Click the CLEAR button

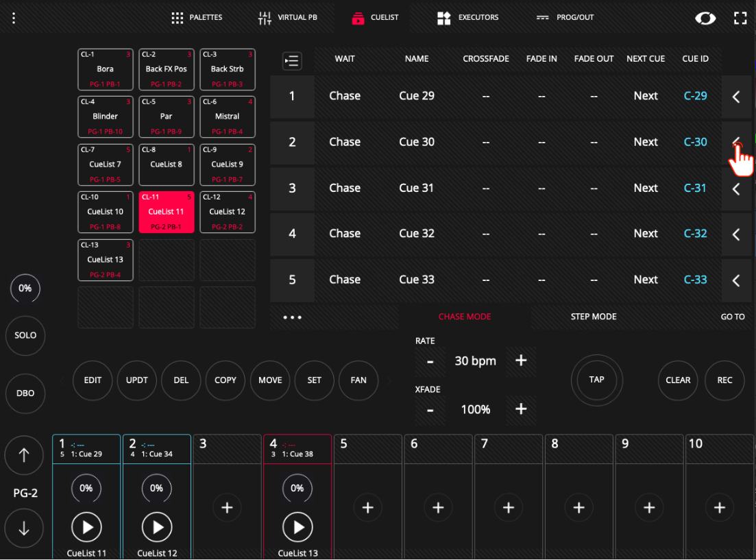coord(678,380)
